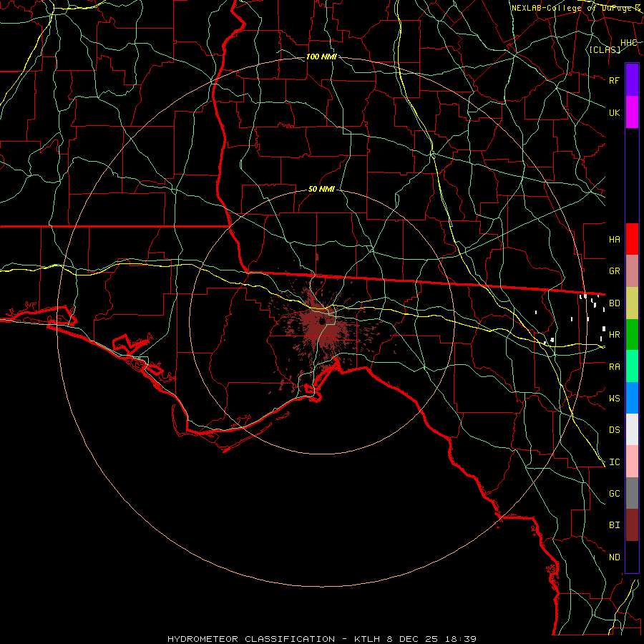Image resolution: width=644 pixels, height=644 pixels.
Task: Click the BI brown legend swatch
Action: 632,525
